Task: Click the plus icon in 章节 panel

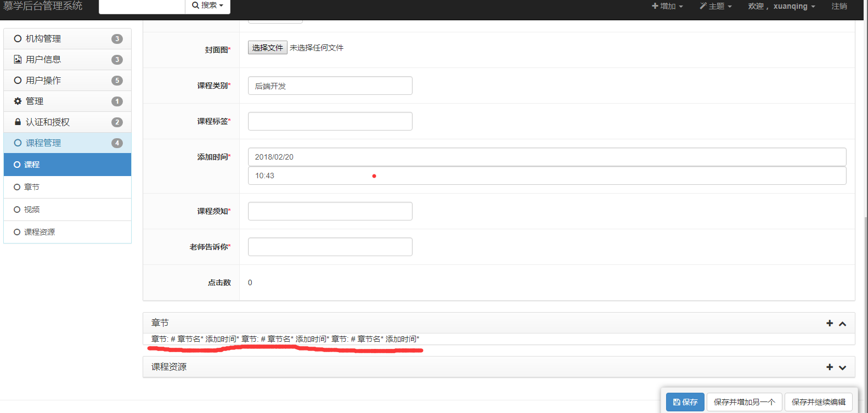Action: coord(830,323)
